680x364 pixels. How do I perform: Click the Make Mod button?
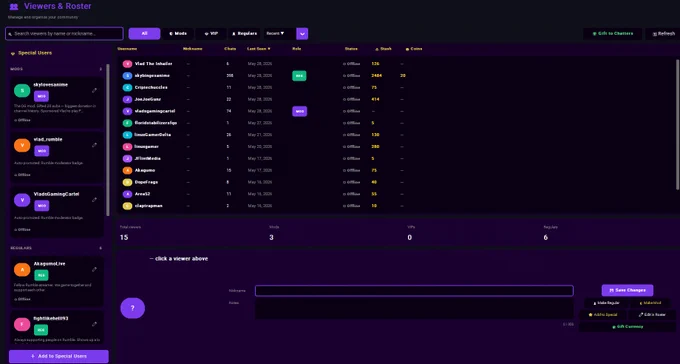(650, 303)
